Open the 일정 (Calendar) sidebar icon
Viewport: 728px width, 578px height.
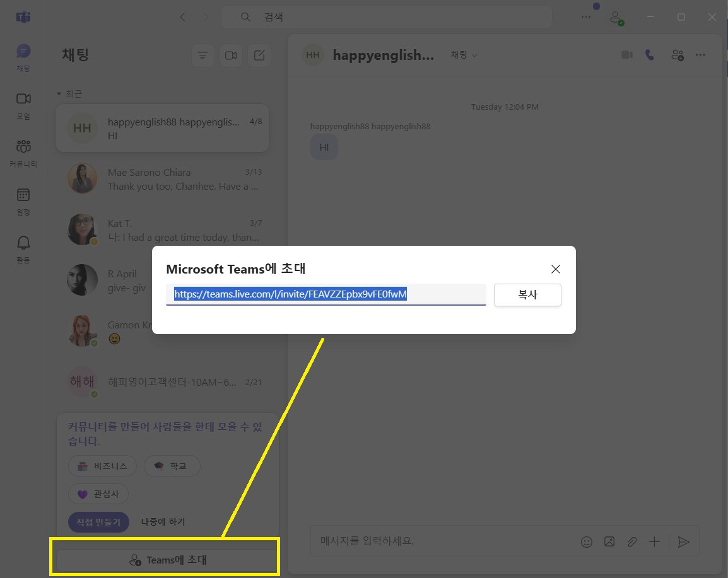click(x=23, y=200)
